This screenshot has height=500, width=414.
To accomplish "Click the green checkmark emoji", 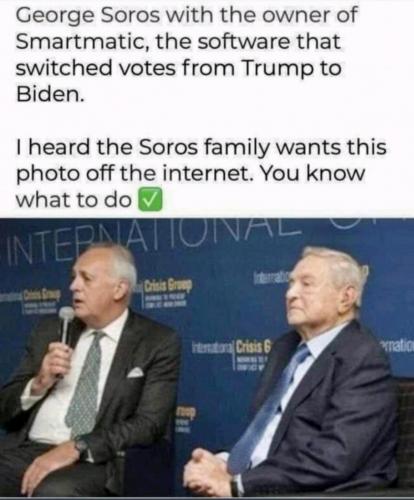I will [x=150, y=199].
